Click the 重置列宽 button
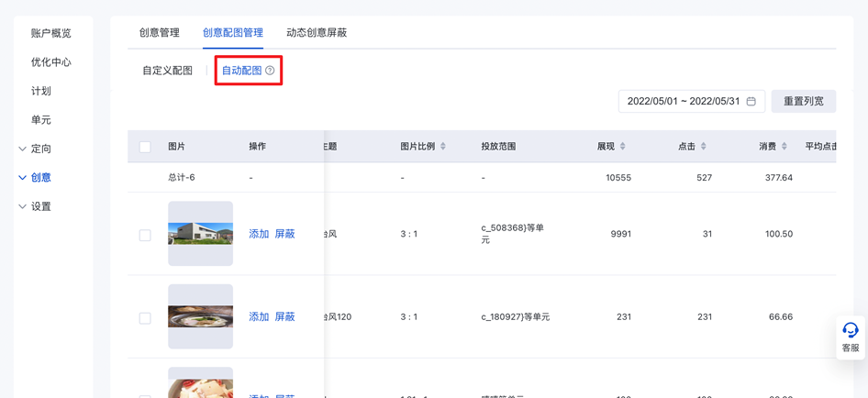 pos(803,102)
